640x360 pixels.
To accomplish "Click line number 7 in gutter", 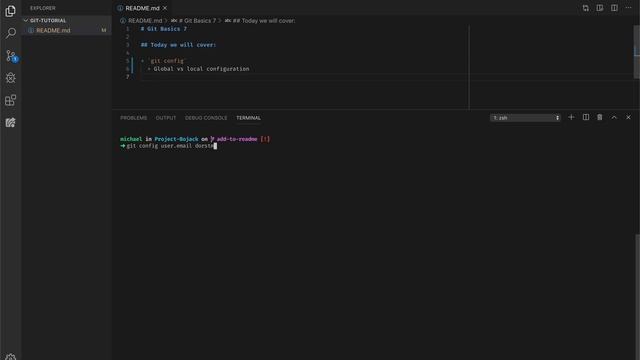I will (127, 77).
